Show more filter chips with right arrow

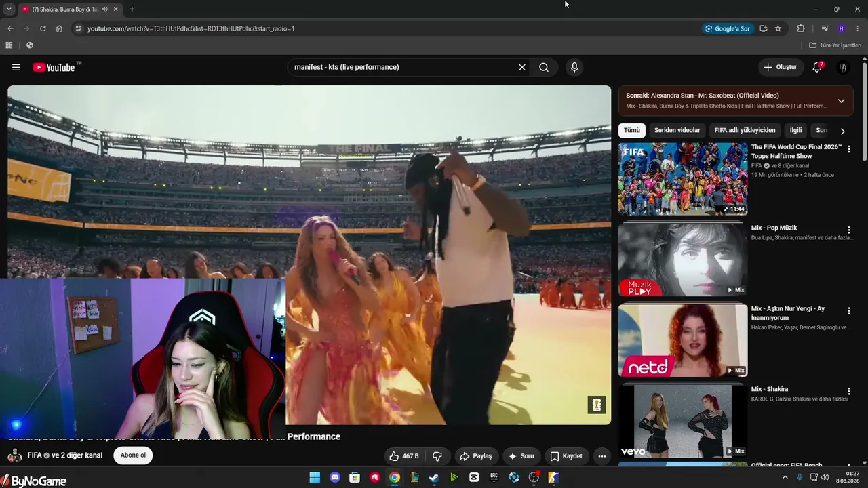843,131
